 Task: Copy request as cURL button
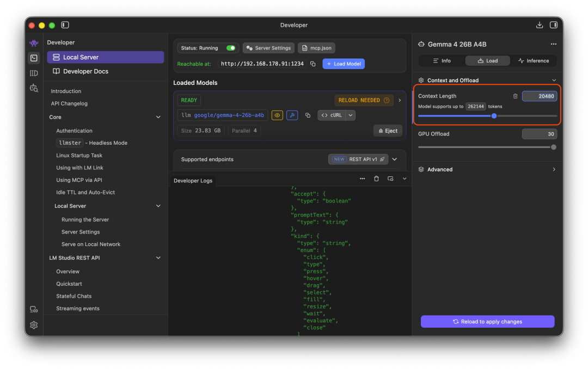(332, 115)
